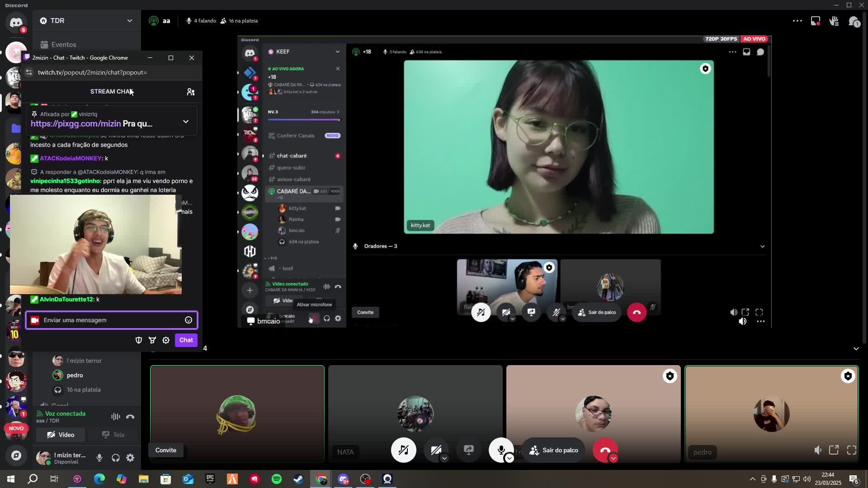
Task: Open the three-dot more options at top
Action: coord(797,21)
